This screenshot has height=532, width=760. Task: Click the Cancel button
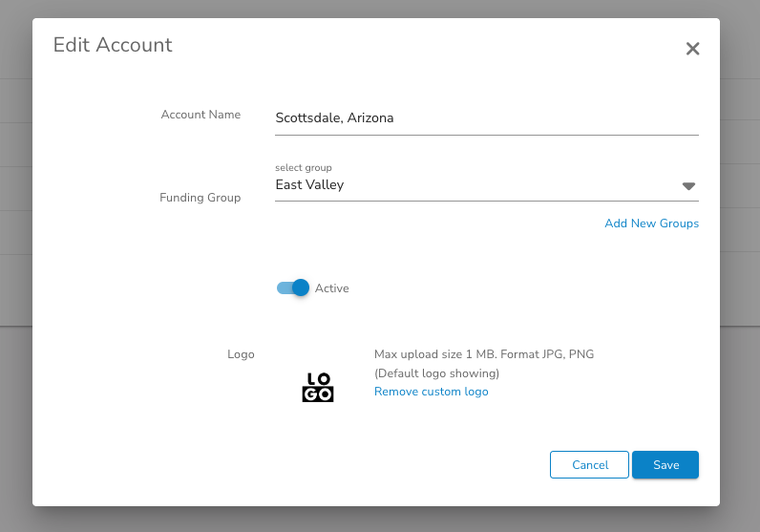coord(589,464)
